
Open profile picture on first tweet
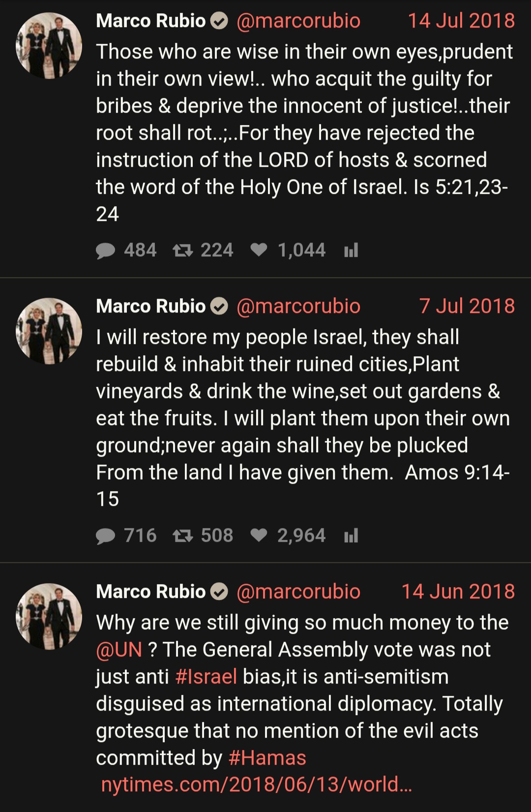[49, 46]
